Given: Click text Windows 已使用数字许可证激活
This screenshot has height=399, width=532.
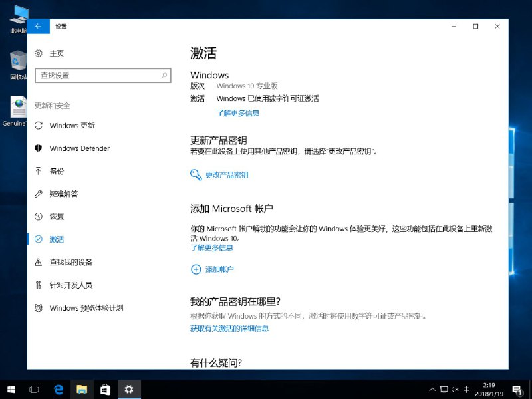Looking at the screenshot, I should click(268, 98).
